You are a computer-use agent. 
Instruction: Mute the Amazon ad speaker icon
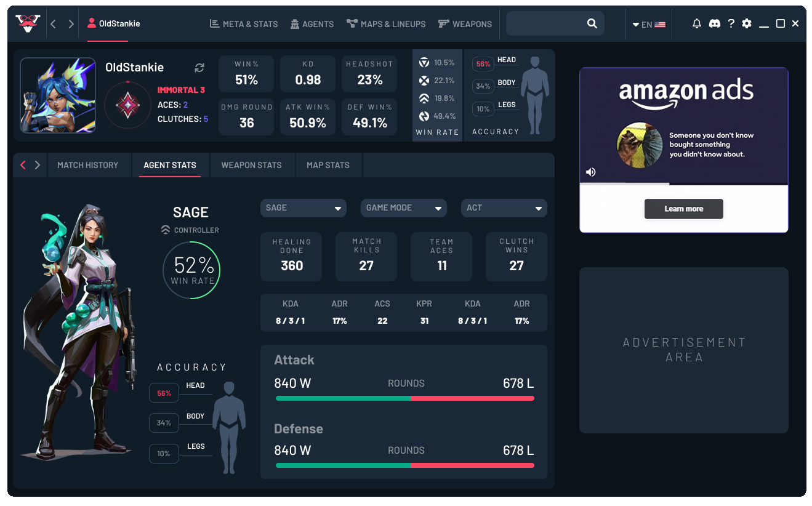point(590,172)
